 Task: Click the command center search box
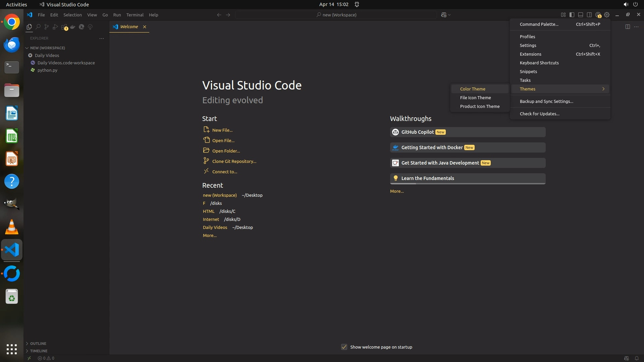click(336, 15)
